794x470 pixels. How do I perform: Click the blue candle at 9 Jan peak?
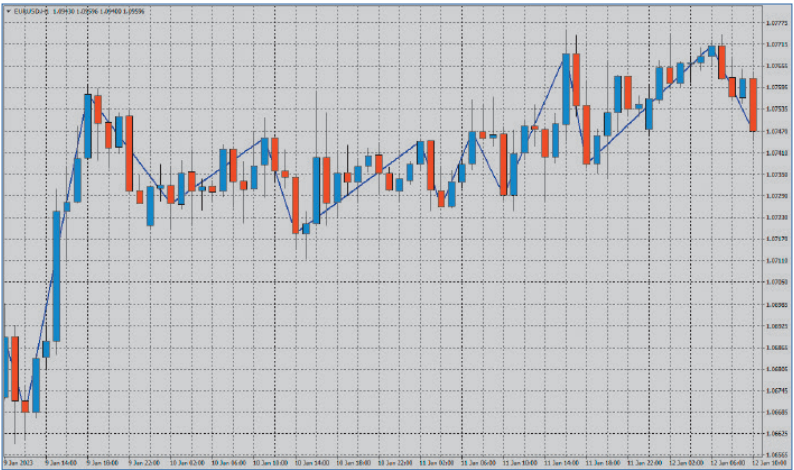[88, 125]
